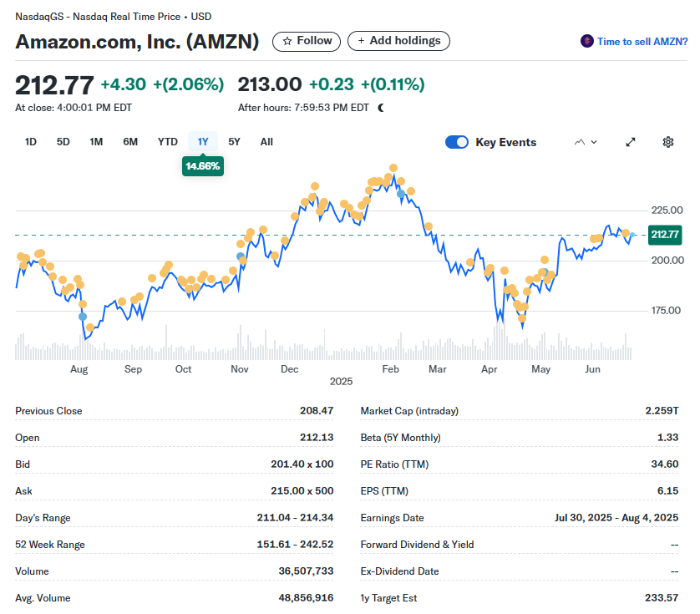The height and width of the screenshot is (614, 700).
Task: Open the Time to sell AMZN? link
Action: tap(642, 42)
